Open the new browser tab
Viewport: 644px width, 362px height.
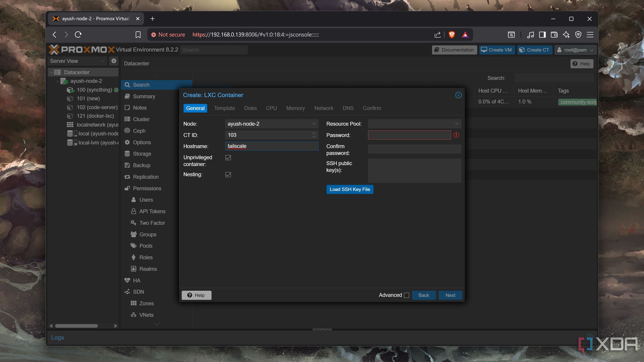152,19
